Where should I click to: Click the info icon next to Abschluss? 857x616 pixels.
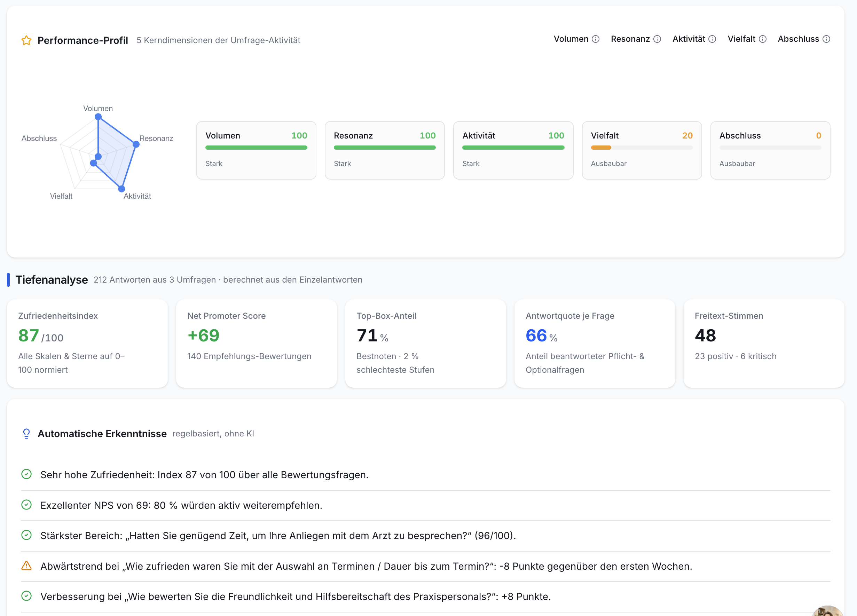pyautogui.click(x=826, y=39)
